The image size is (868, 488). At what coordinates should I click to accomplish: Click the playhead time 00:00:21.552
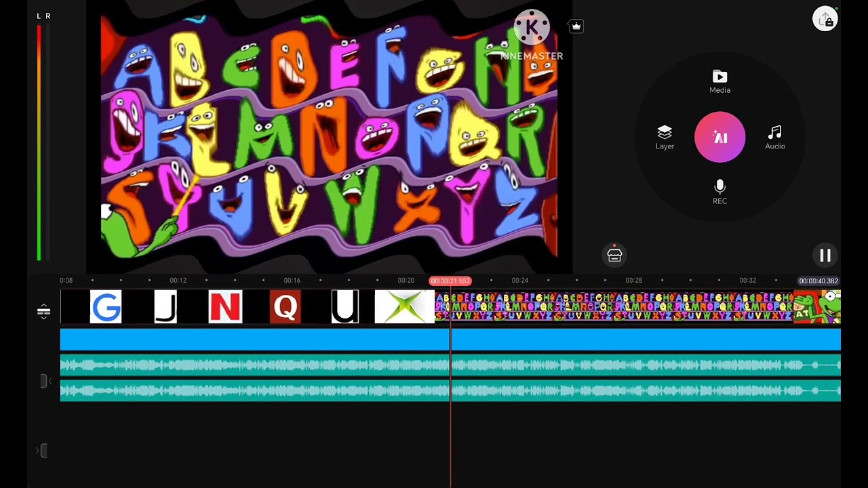450,281
